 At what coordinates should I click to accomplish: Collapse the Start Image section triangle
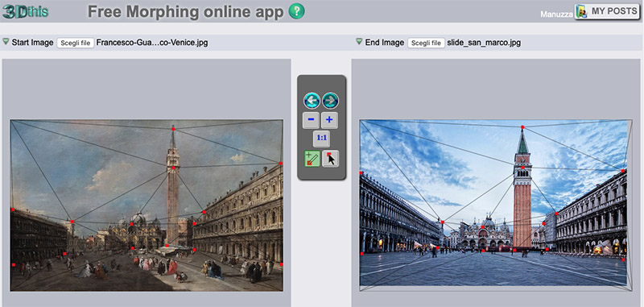pos(6,42)
